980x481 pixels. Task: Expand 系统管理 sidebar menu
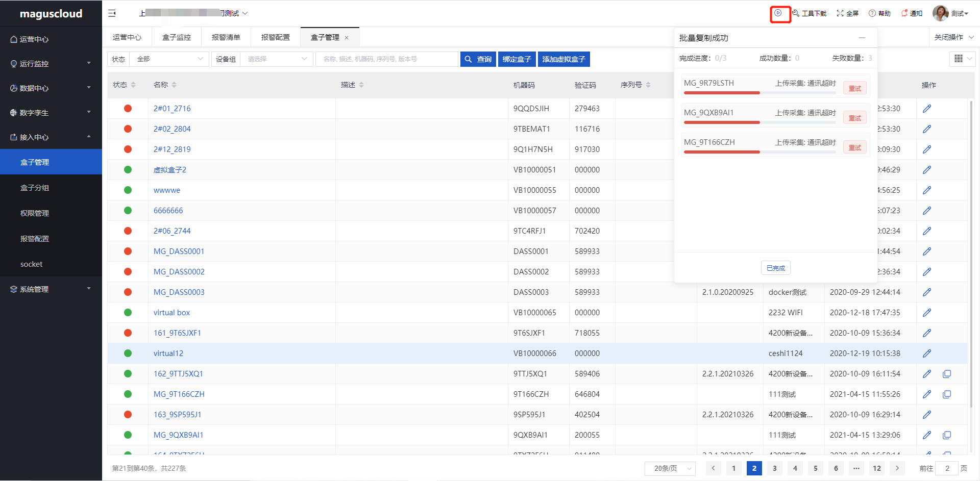coord(51,289)
